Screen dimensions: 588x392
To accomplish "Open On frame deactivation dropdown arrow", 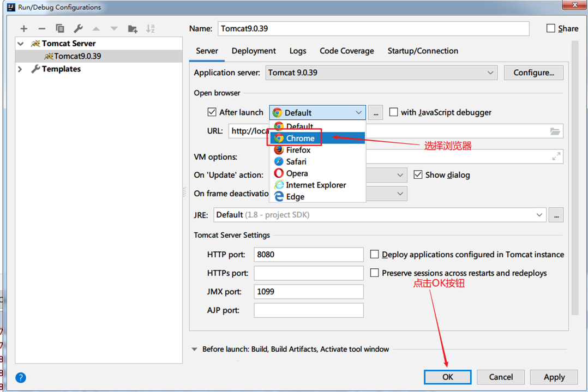I will point(400,194).
